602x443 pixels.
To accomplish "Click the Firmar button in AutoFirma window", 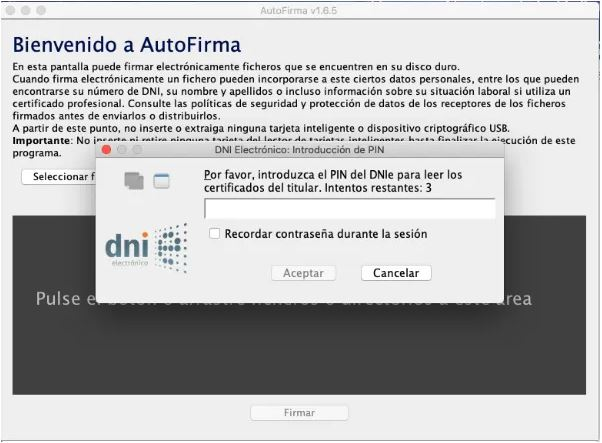I will (299, 413).
